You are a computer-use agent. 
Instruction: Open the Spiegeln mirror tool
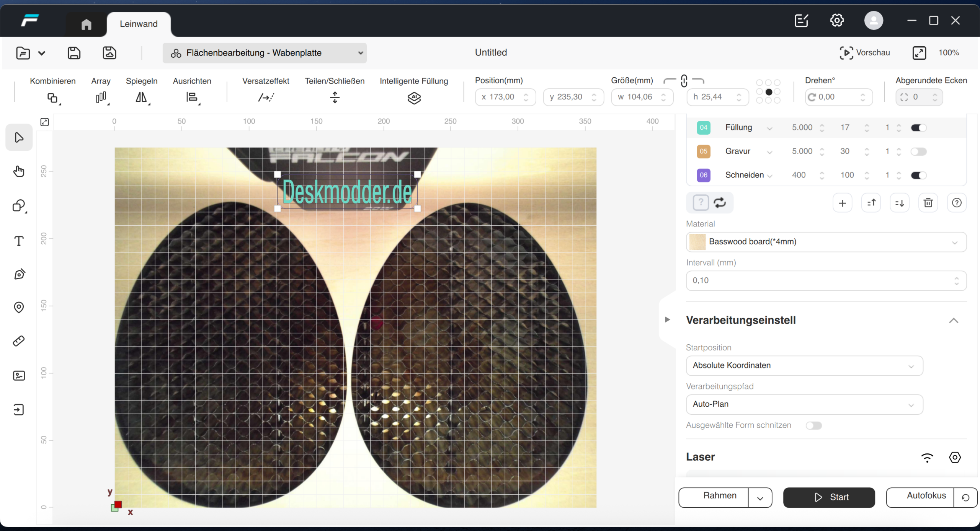point(141,98)
